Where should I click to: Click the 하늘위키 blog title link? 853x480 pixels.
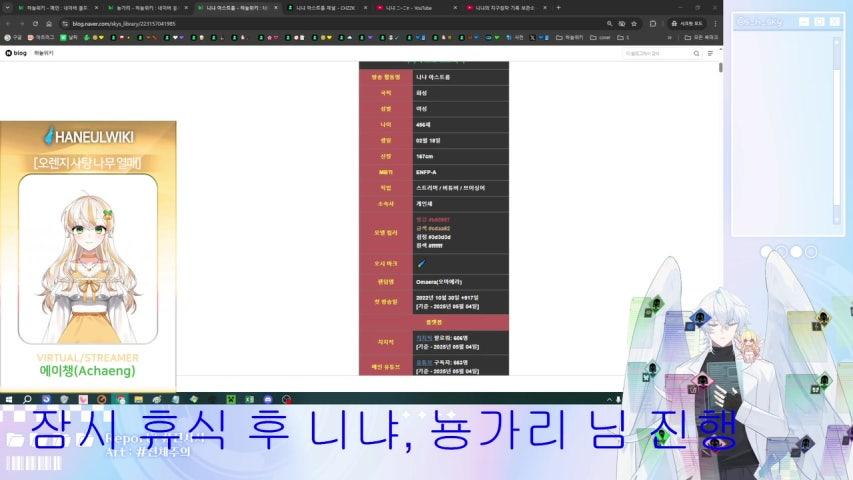44,53
